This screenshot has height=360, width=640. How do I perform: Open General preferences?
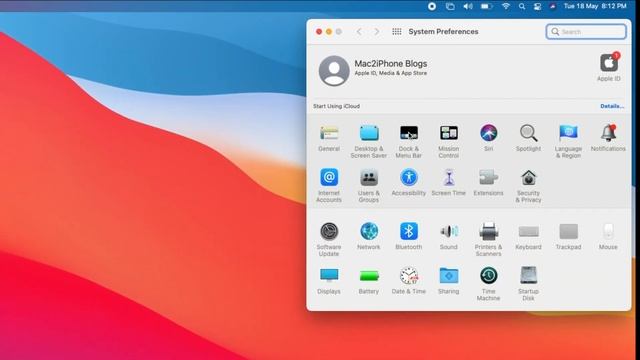(329, 138)
